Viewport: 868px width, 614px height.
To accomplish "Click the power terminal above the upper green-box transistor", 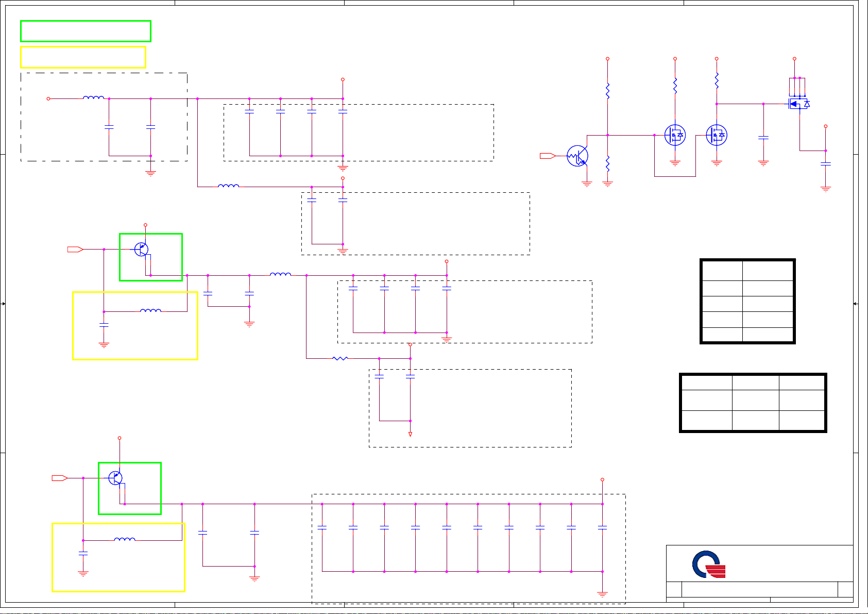I will (145, 225).
